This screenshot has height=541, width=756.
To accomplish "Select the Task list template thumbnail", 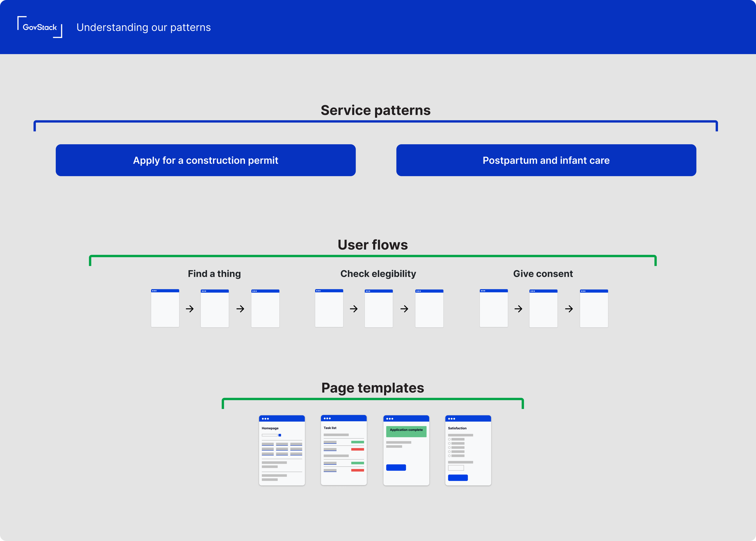I will 344,450.
